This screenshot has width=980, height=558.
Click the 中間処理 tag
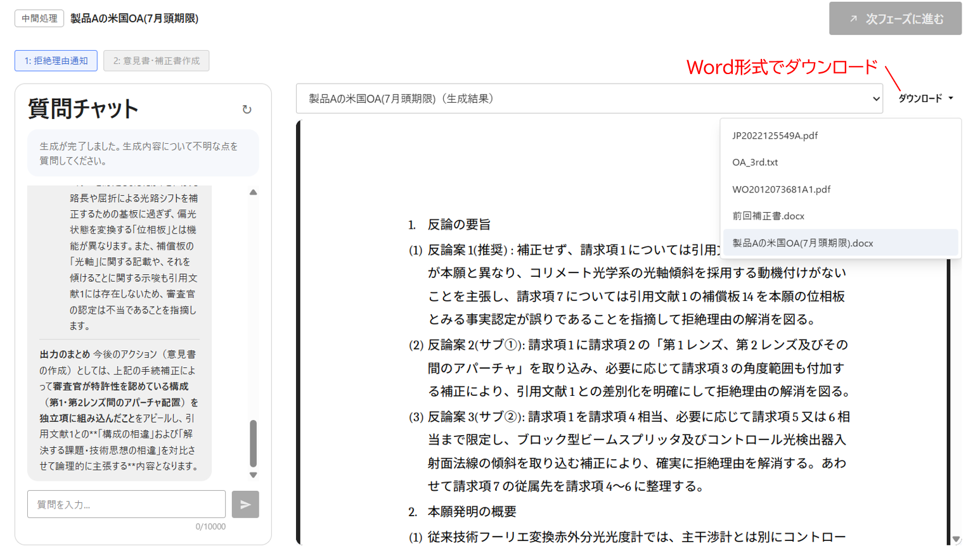[39, 18]
